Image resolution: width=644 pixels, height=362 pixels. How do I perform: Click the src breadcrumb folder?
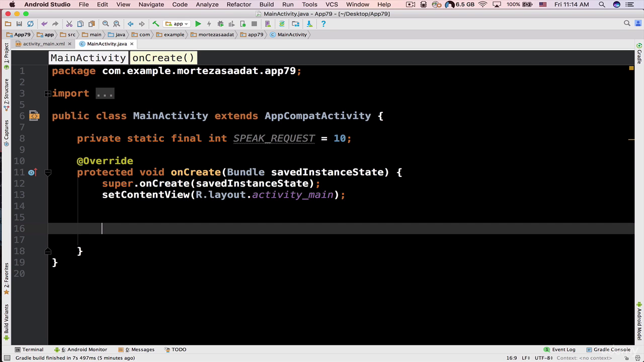coord(68,35)
